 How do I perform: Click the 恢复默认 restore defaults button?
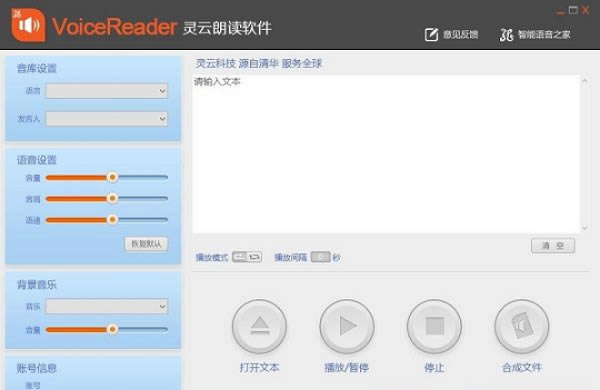pyautogui.click(x=146, y=244)
